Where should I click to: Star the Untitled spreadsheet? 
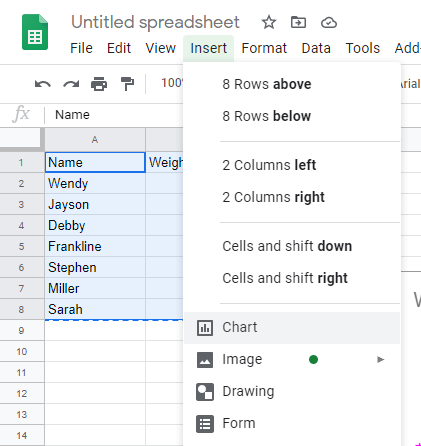tap(269, 23)
